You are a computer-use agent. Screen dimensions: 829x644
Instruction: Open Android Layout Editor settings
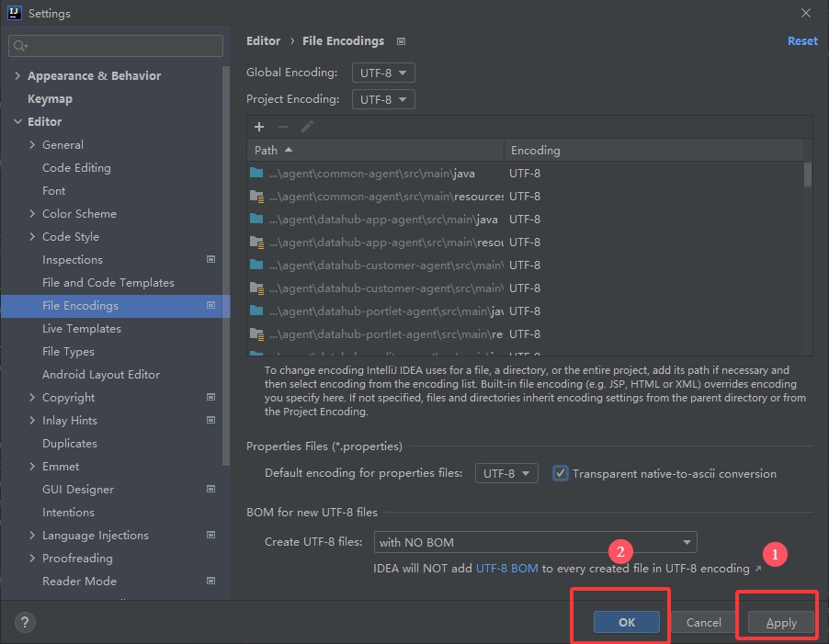coord(101,375)
